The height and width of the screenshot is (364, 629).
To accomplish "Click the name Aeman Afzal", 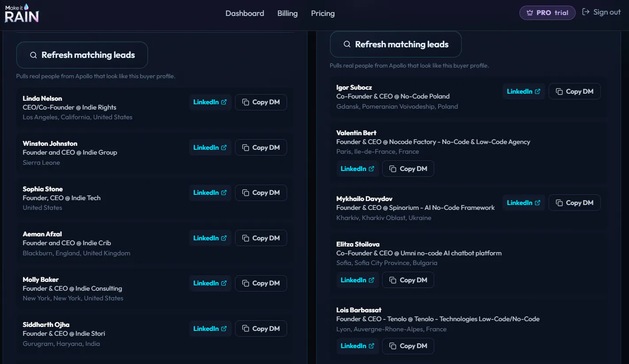I will click(42, 234).
